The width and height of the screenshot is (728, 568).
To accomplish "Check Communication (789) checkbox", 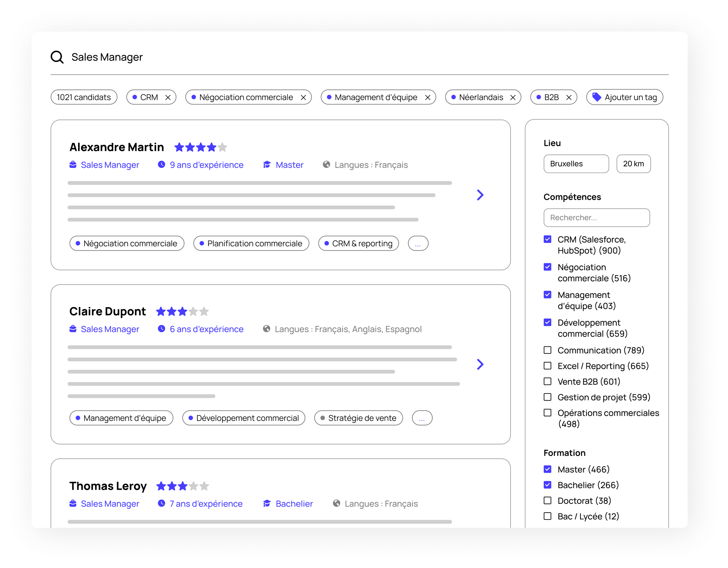I will (547, 350).
